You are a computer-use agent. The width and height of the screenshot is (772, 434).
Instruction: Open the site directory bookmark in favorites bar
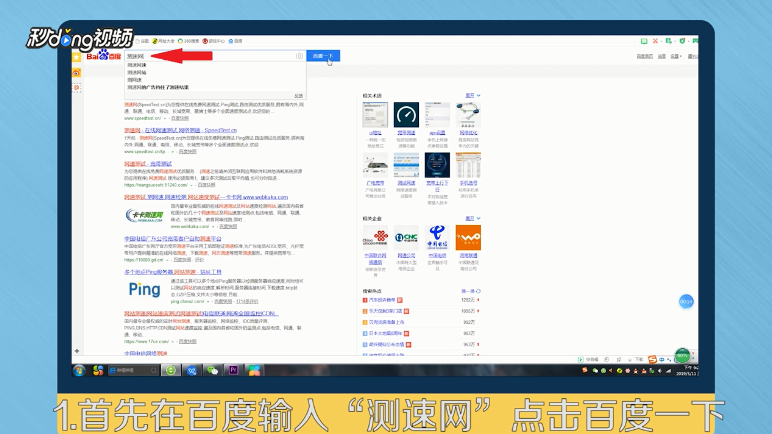tap(163, 41)
